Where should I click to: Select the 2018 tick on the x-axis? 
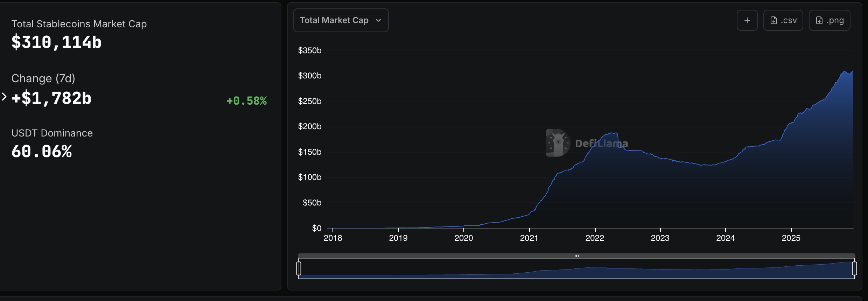pos(332,238)
